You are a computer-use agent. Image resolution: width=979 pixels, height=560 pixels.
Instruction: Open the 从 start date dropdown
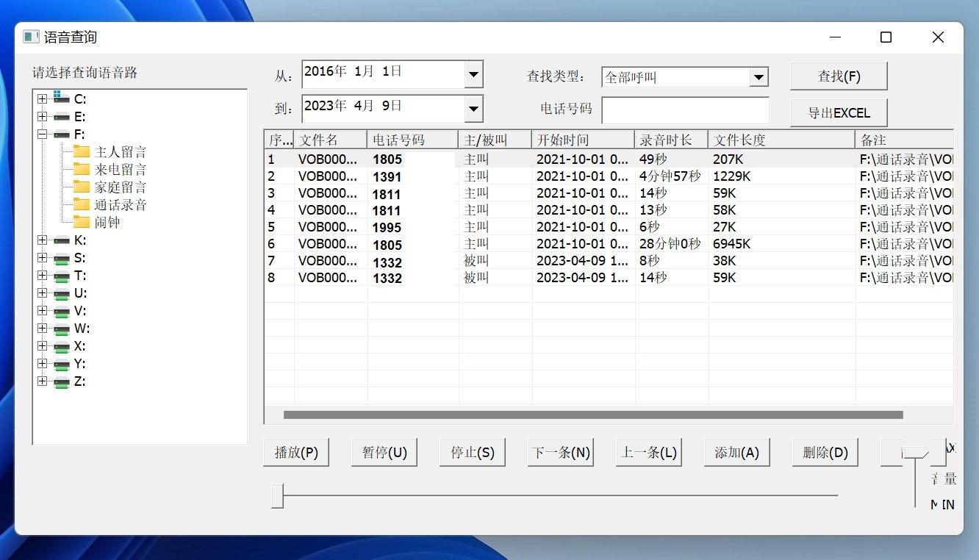(x=473, y=74)
